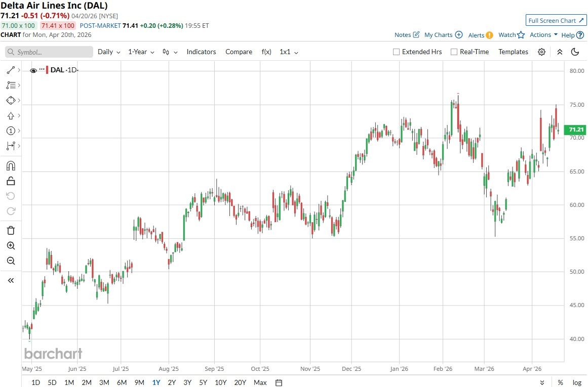The width and height of the screenshot is (588, 387).
Task: Open the candlestick chart type dropdown
Action: click(x=170, y=52)
